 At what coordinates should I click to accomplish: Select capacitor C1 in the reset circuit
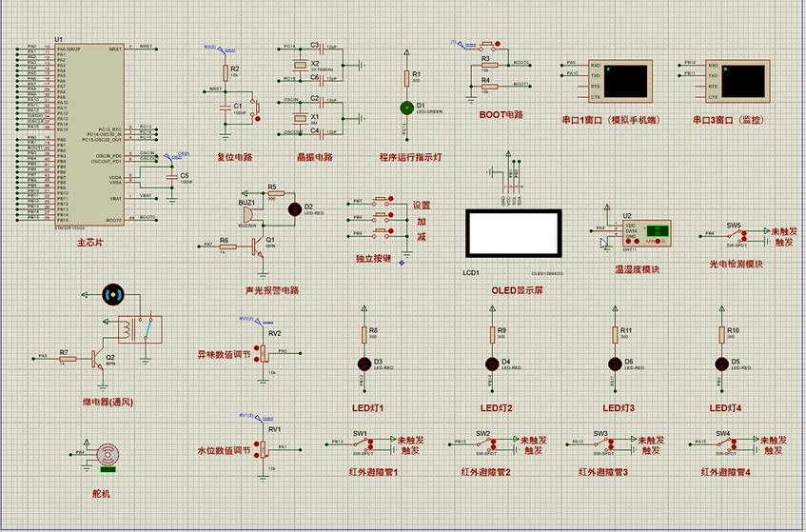(226, 108)
